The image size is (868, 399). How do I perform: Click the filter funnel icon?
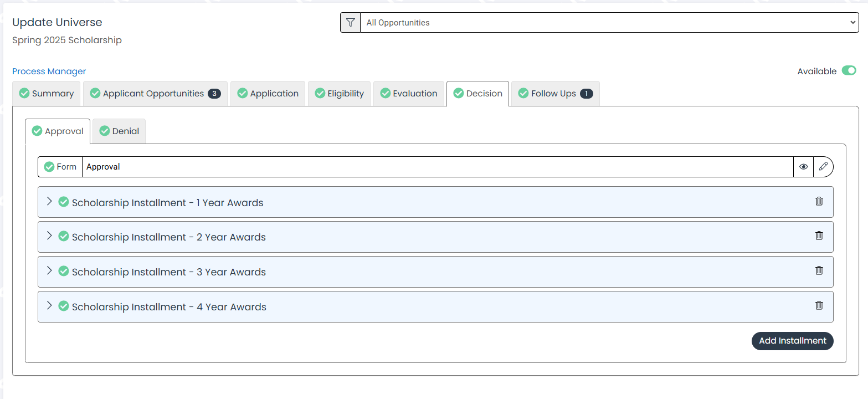[x=350, y=23]
